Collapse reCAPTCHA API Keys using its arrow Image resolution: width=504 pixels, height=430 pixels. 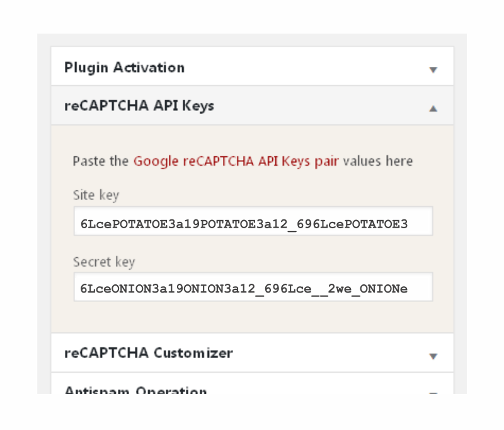pos(433,108)
